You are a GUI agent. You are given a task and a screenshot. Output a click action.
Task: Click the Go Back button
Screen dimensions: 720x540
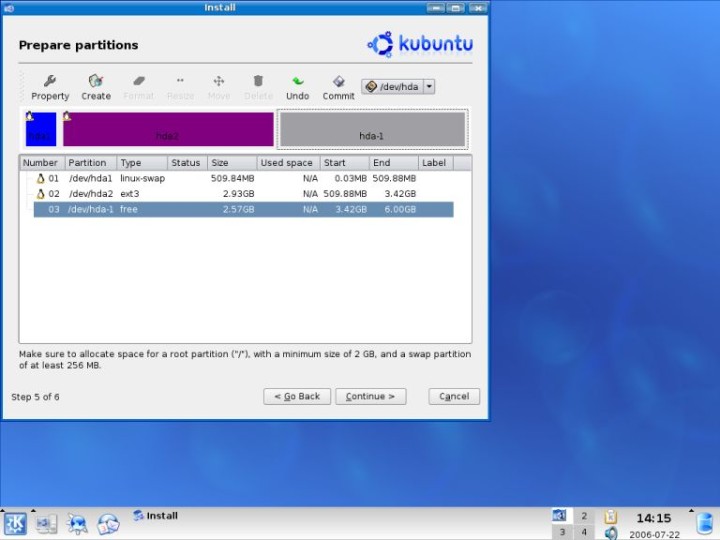click(297, 396)
